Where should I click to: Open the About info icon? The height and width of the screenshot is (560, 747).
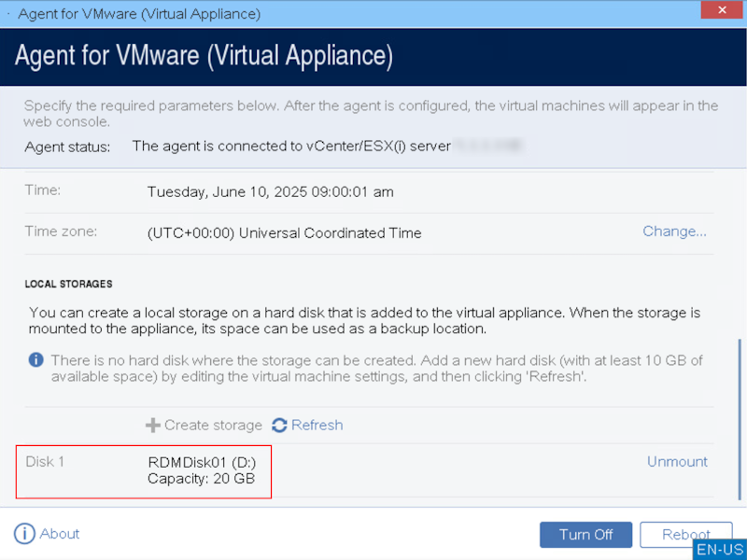click(x=24, y=533)
